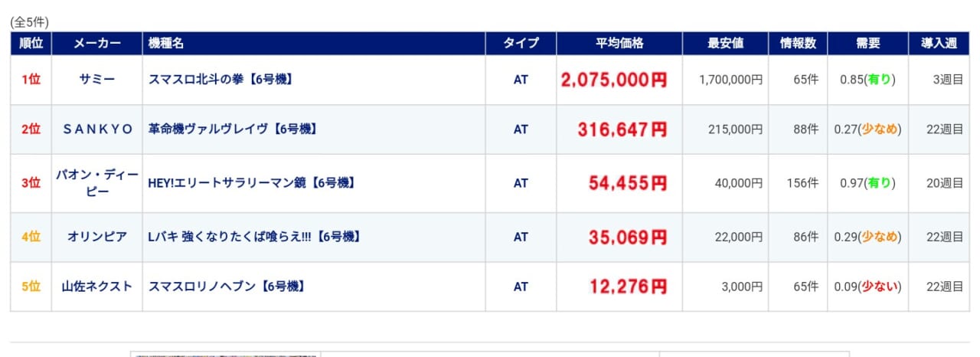The height and width of the screenshot is (357, 980).
Task: Click the SANKYO maker name
Action: 97,129
